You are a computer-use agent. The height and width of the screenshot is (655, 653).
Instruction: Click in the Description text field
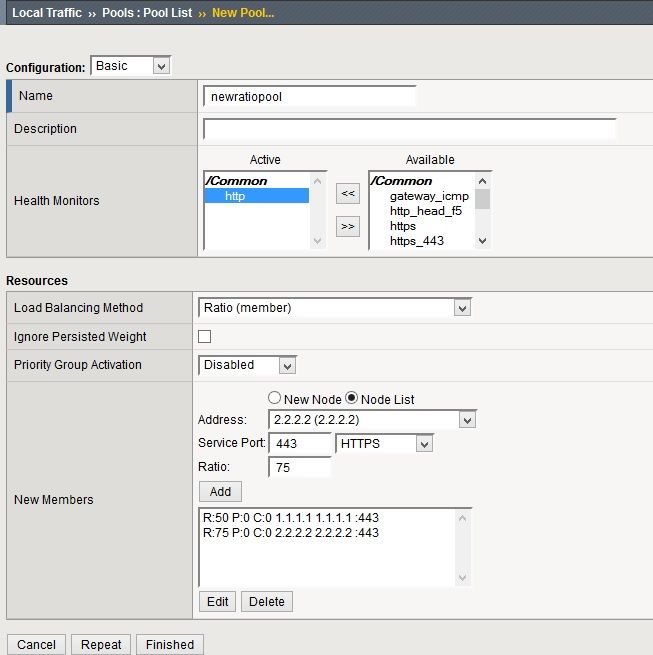tap(409, 129)
